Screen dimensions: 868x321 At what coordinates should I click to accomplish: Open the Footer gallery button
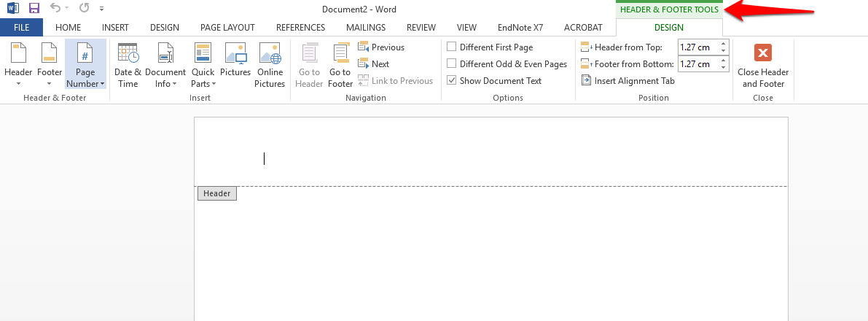(x=50, y=64)
